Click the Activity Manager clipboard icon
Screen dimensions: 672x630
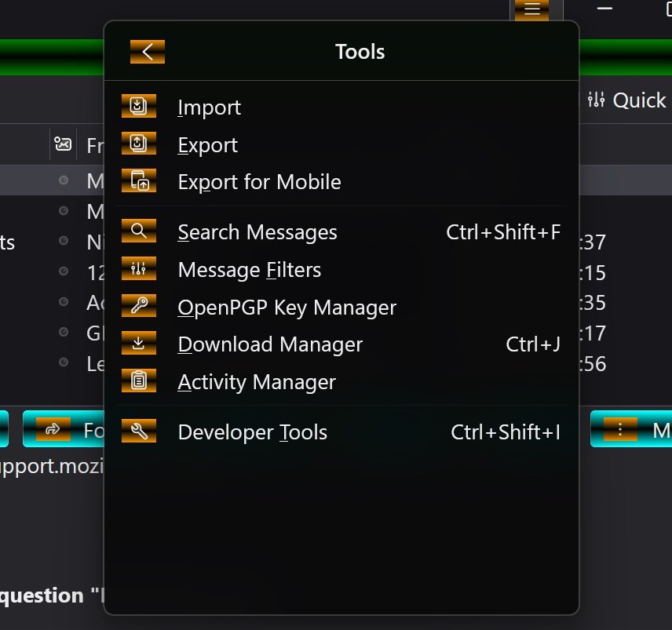tap(138, 381)
